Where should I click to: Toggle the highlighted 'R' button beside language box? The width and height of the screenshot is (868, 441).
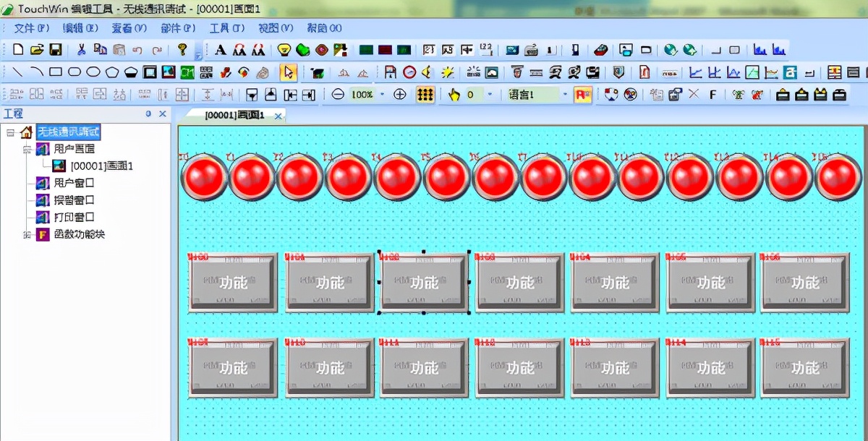coord(582,95)
